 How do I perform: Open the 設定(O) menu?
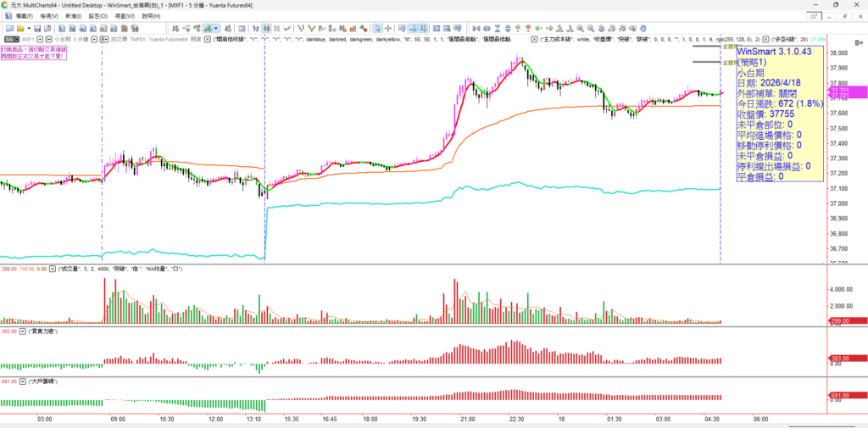pos(96,16)
